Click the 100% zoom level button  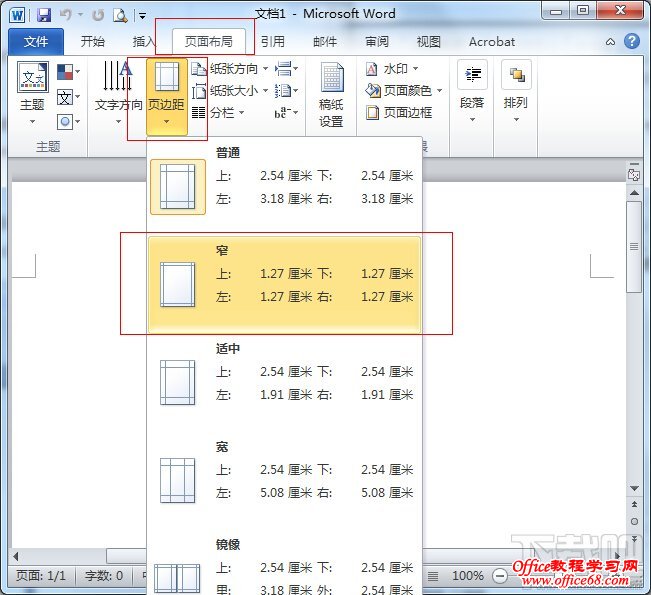tap(467, 575)
